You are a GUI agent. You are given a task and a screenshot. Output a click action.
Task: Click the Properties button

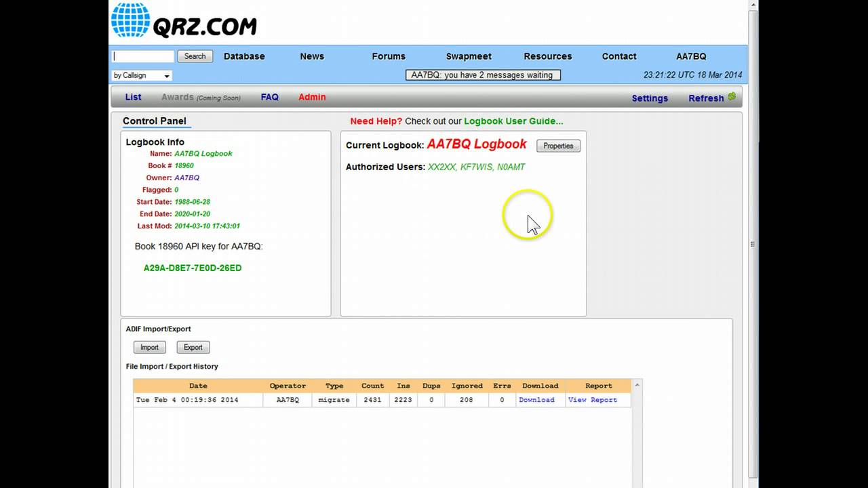point(558,146)
